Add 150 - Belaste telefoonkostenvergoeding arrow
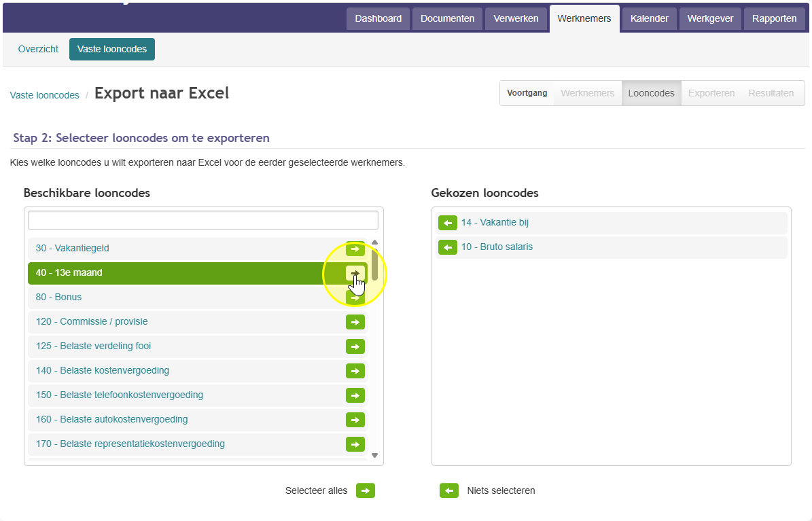Image resolution: width=812 pixels, height=521 pixels. click(x=355, y=395)
